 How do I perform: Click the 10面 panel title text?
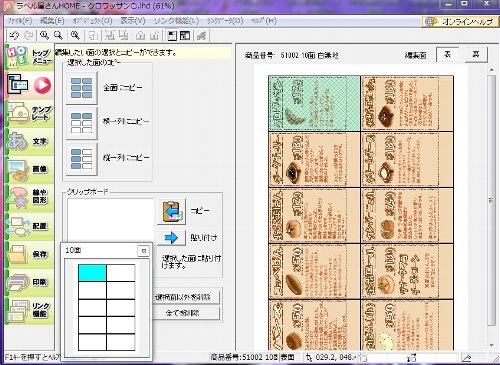73,250
